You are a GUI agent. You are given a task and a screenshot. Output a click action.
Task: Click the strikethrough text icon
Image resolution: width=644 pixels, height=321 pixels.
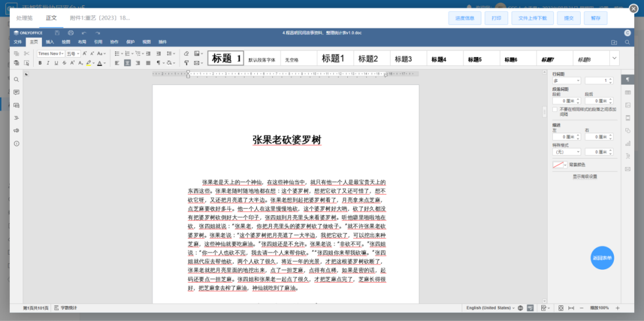(63, 63)
